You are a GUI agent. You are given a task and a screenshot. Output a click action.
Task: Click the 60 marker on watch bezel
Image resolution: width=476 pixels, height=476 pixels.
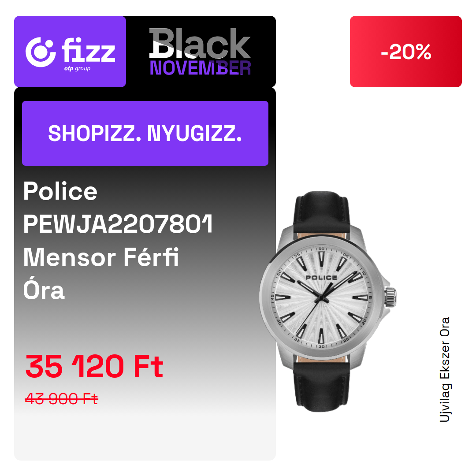pyautogui.click(x=321, y=249)
